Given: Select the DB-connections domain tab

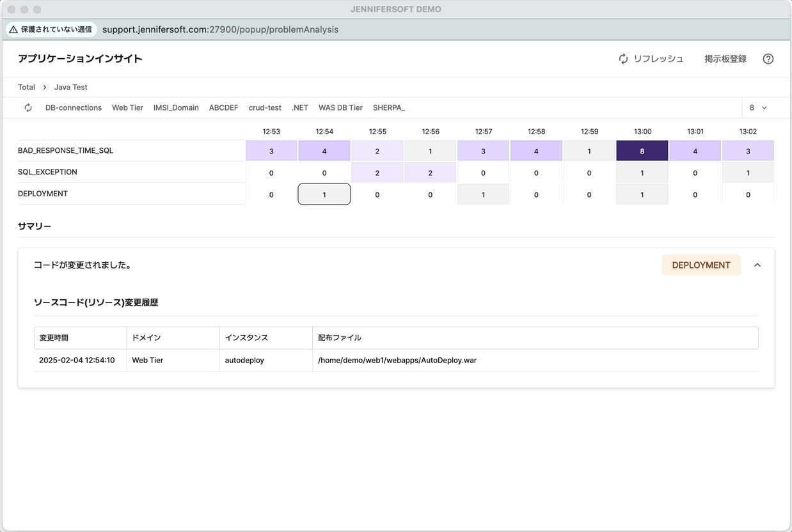Looking at the screenshot, I should tap(74, 108).
